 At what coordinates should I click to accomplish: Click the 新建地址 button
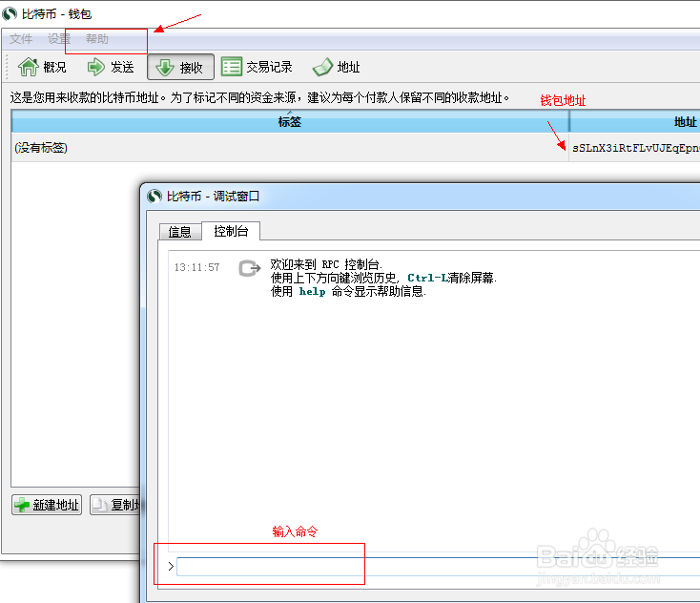47,505
